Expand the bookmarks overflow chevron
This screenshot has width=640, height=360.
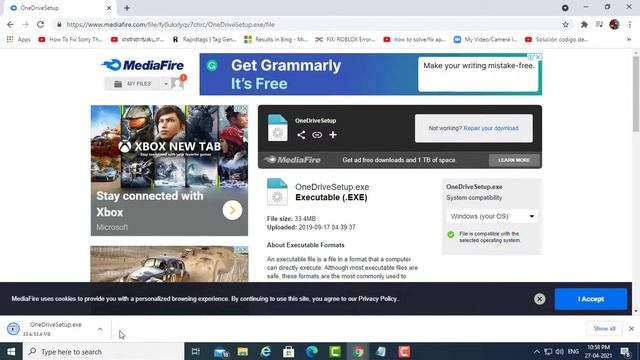629,40
